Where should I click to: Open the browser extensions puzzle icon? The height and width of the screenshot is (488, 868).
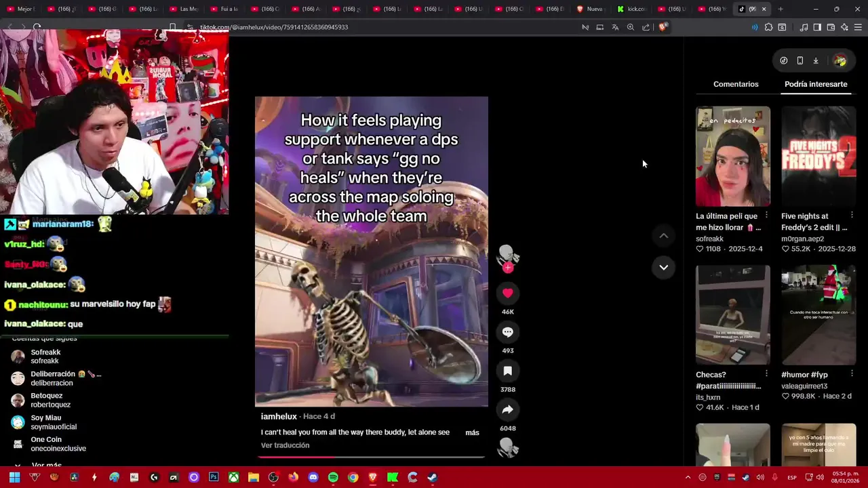tap(768, 27)
